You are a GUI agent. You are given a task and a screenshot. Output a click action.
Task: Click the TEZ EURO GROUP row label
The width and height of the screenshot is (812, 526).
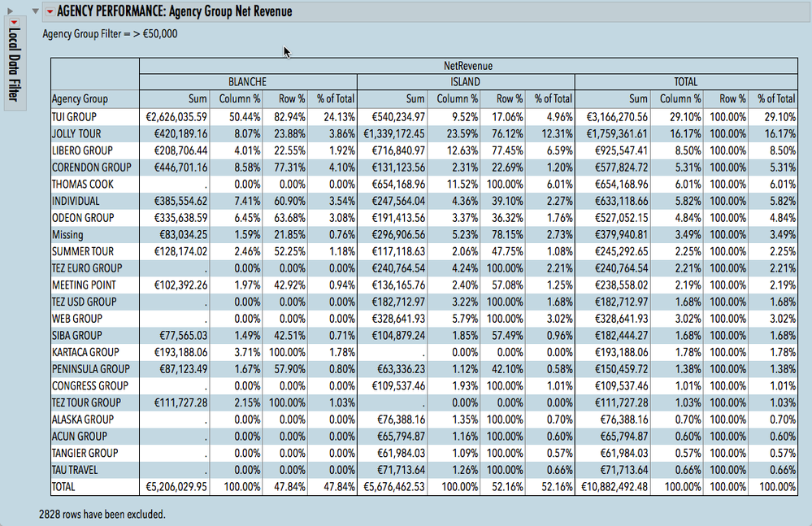[87, 268]
